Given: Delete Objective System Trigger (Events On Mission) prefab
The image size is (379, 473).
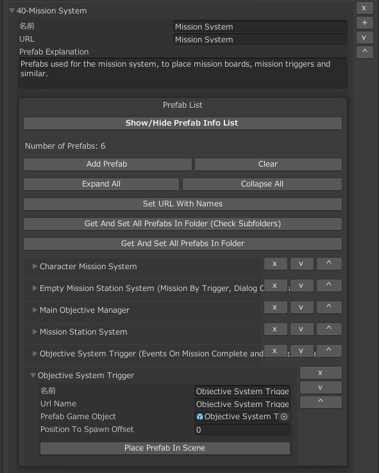Looking at the screenshot, I should pyautogui.click(x=275, y=351).
